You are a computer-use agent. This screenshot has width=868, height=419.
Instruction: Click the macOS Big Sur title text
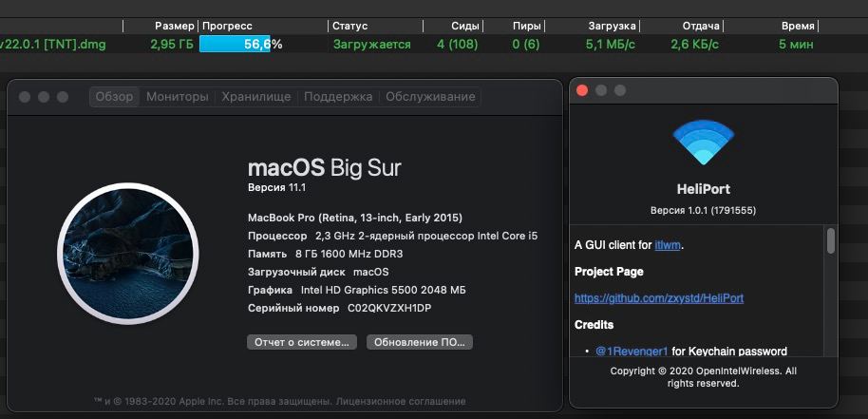(325, 167)
